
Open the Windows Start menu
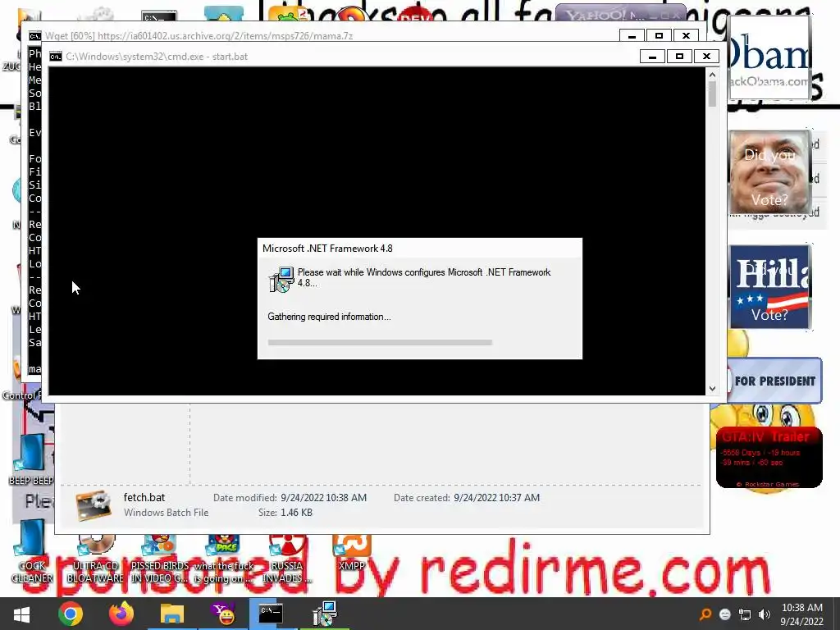click(21, 614)
